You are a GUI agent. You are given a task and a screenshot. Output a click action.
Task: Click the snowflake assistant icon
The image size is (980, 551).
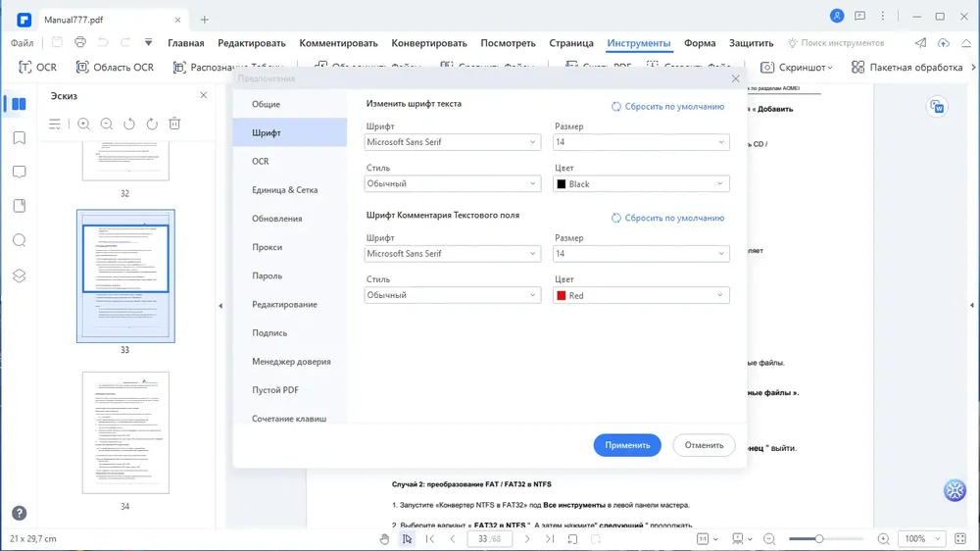[x=955, y=490]
